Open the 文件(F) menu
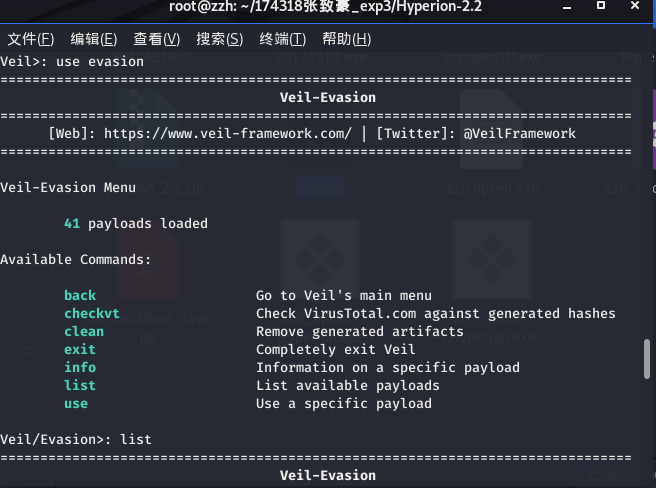656x488 pixels. [x=31, y=39]
